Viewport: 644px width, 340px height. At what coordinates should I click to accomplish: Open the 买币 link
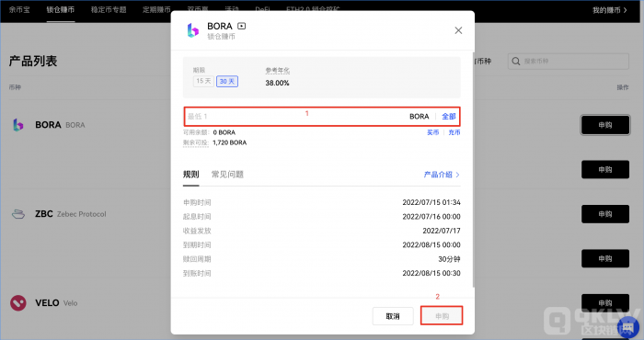pos(433,132)
